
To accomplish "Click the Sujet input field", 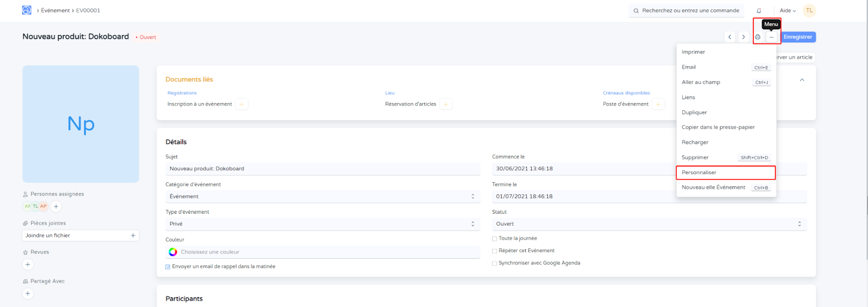I will pos(322,169).
